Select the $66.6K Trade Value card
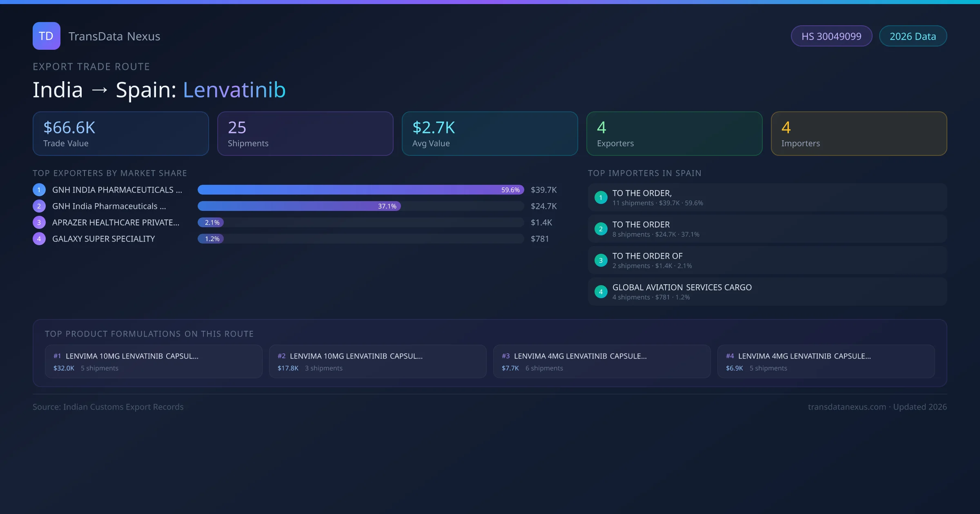980x514 pixels. tap(120, 133)
